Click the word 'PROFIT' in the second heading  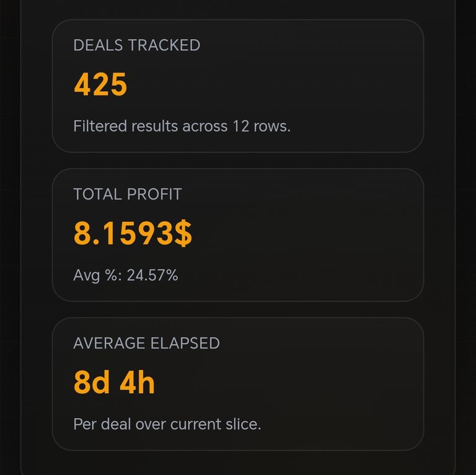tap(154, 194)
